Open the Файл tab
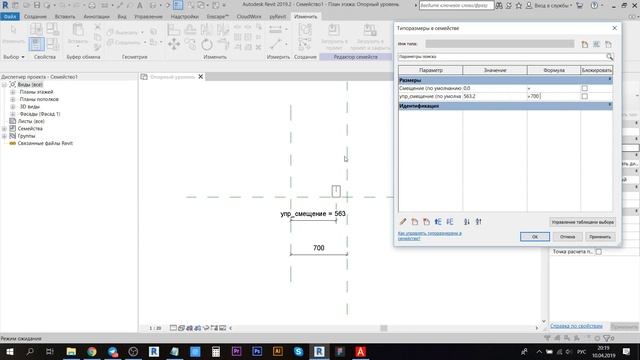Image resolution: width=640 pixels, height=360 pixels. (x=10, y=16)
